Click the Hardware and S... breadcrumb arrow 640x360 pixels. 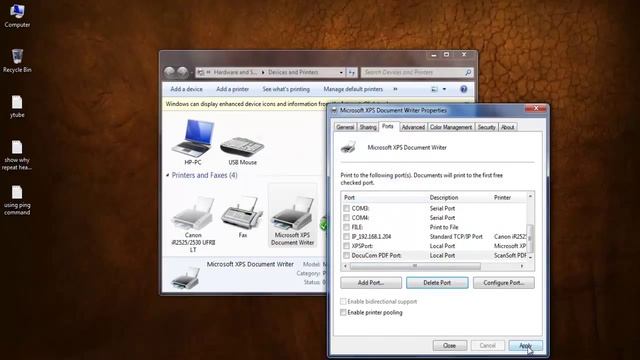(263, 72)
